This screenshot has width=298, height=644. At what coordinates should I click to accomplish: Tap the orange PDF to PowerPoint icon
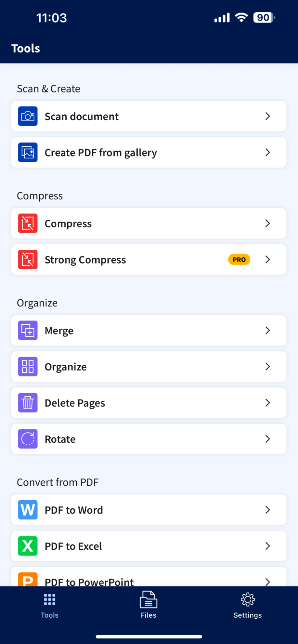coord(27,580)
